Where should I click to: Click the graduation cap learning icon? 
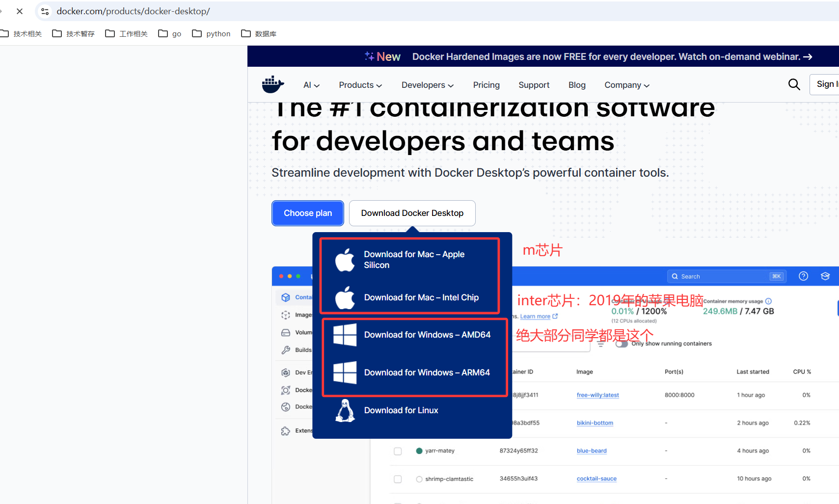coord(825,276)
